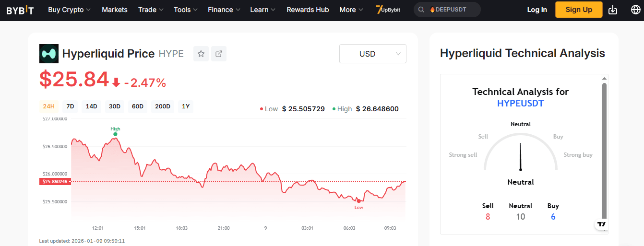Image resolution: width=644 pixels, height=246 pixels.
Task: Click the -2.47% change value
Action: (145, 83)
